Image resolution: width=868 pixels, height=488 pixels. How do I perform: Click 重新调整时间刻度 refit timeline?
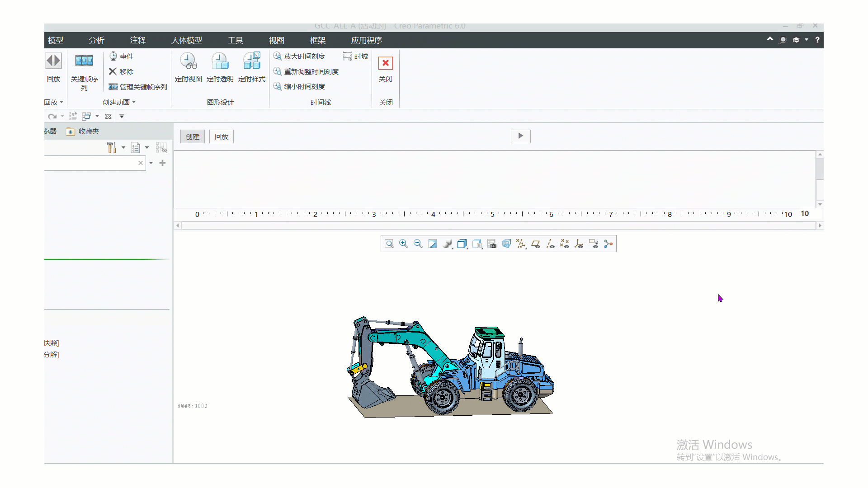point(306,71)
